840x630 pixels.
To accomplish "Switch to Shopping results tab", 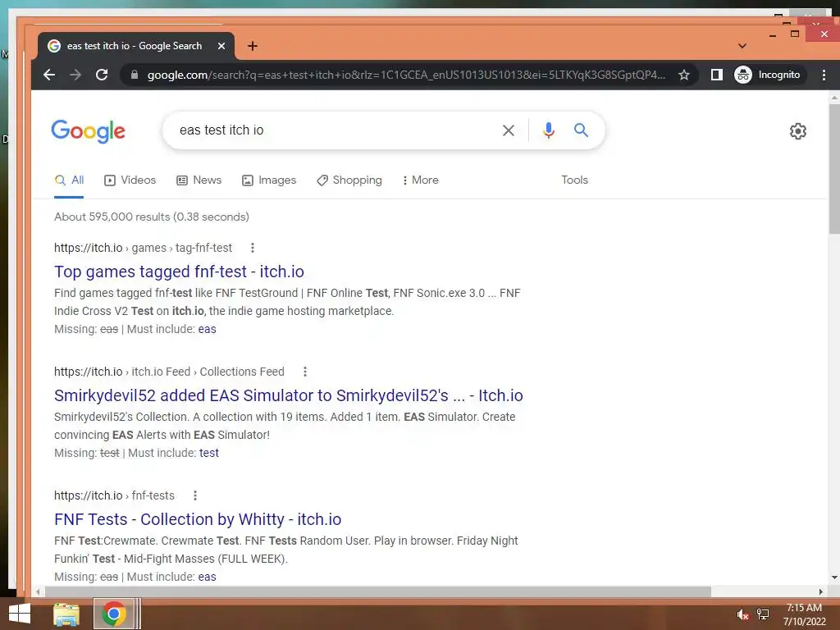I will coord(349,180).
